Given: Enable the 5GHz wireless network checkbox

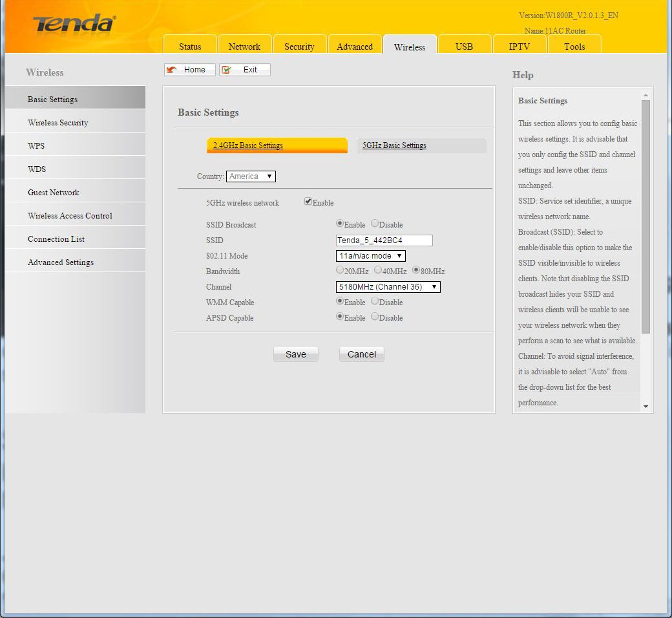Looking at the screenshot, I should 308,202.
